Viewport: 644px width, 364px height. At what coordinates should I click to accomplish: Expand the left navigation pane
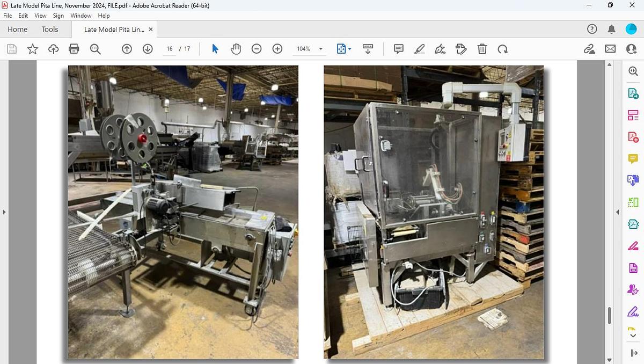tap(5, 212)
